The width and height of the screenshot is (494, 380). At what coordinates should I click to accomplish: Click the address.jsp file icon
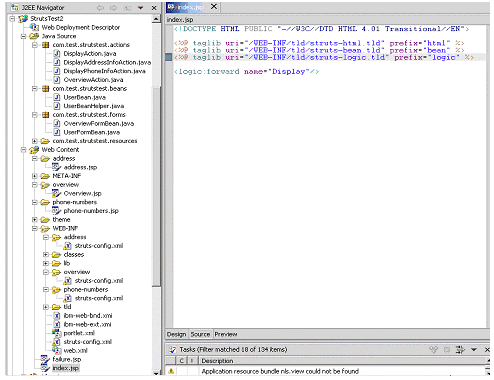[57, 167]
